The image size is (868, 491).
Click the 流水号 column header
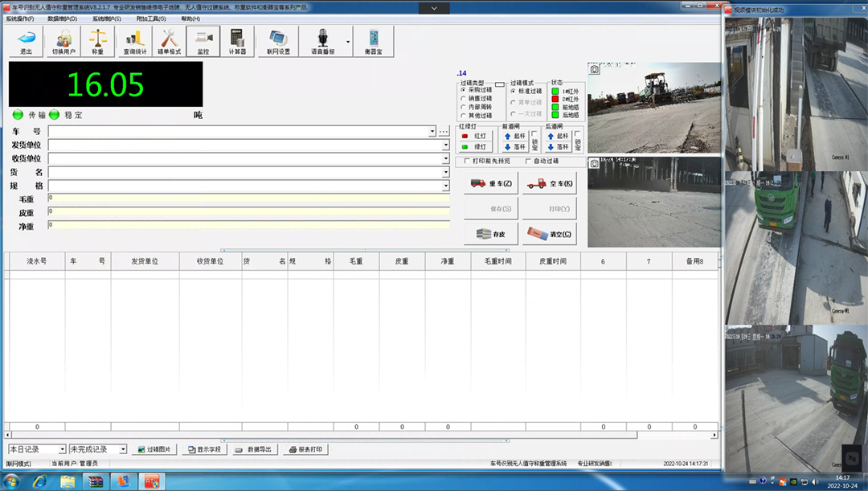[x=37, y=261]
